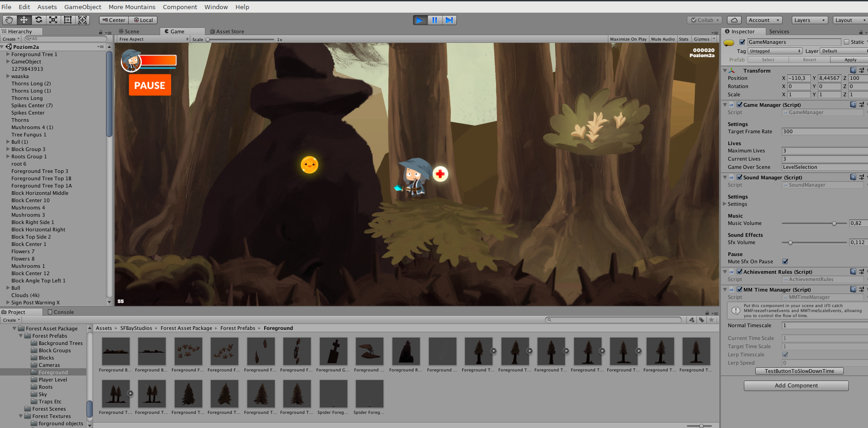The width and height of the screenshot is (868, 428).
Task: Open Sound Manager component help icon
Action: (853, 177)
